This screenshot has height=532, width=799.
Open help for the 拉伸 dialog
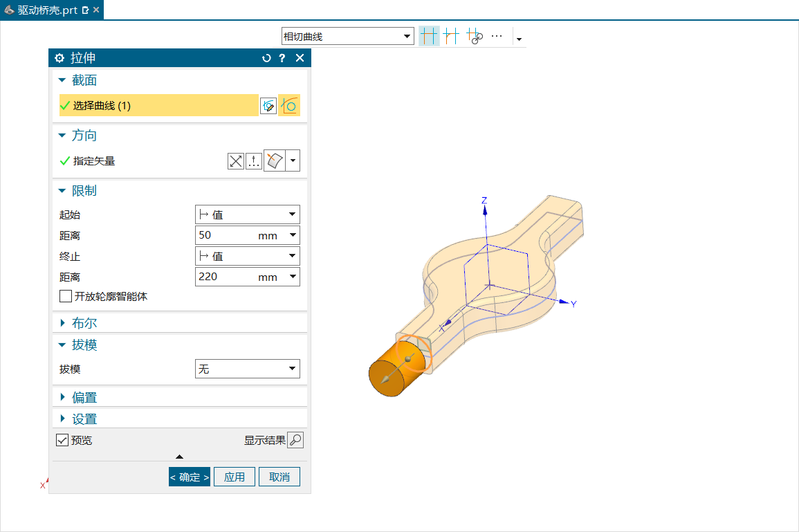click(x=282, y=58)
